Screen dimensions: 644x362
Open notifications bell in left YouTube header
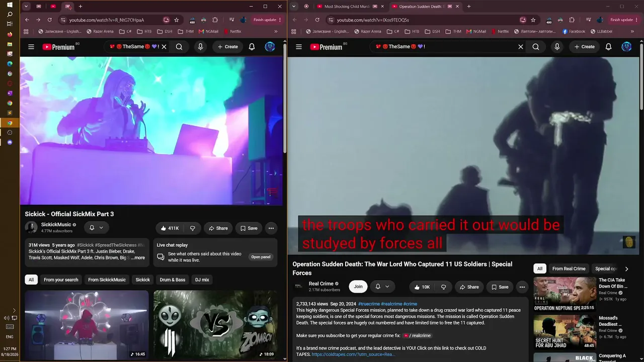tap(252, 47)
